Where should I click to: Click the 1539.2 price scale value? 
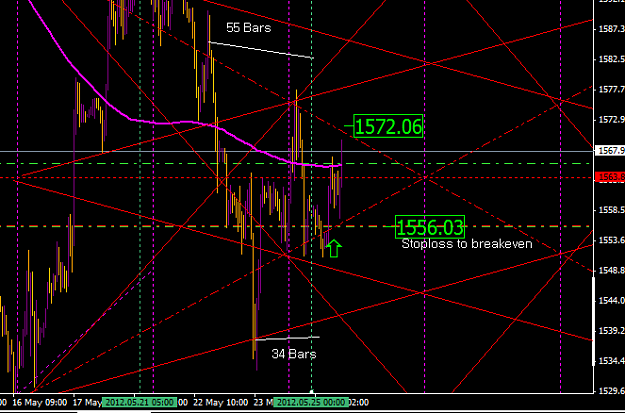[x=611, y=330]
